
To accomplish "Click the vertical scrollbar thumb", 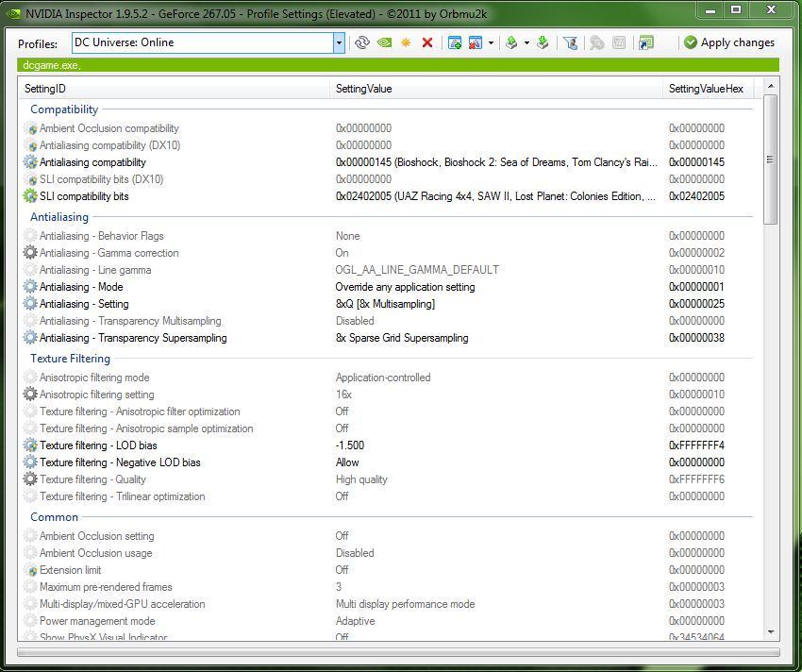I will click(x=771, y=160).
